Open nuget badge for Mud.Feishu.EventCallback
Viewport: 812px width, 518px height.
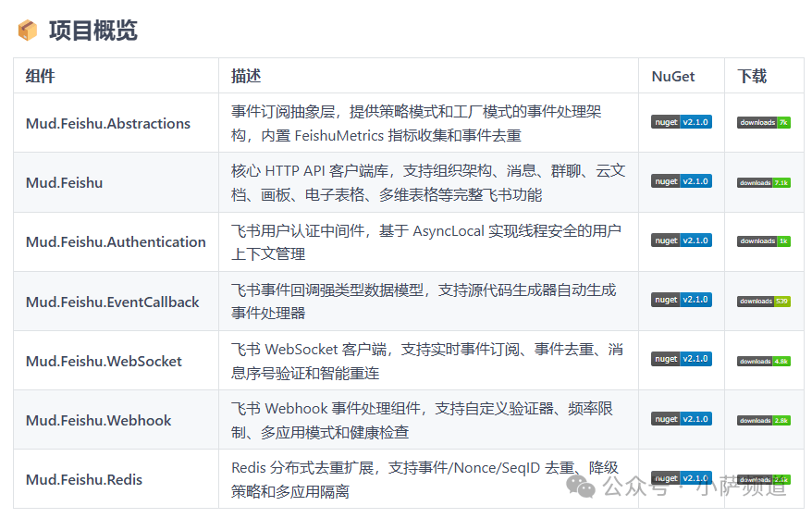click(681, 300)
